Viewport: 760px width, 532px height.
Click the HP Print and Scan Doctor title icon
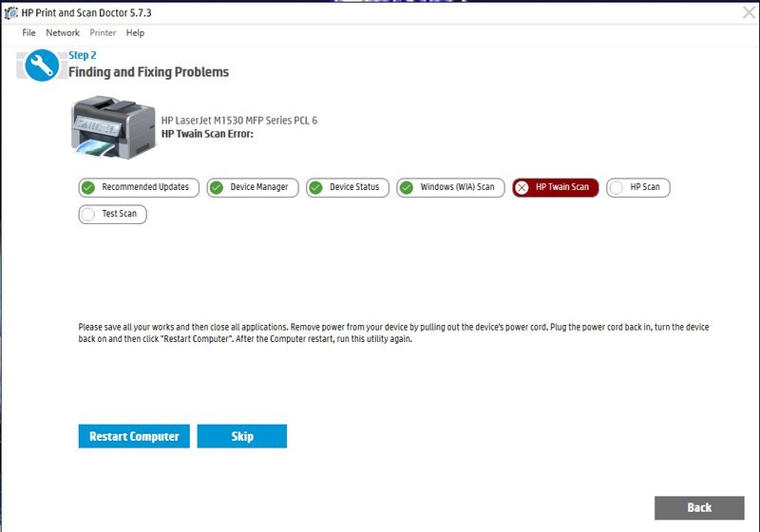coord(10,13)
